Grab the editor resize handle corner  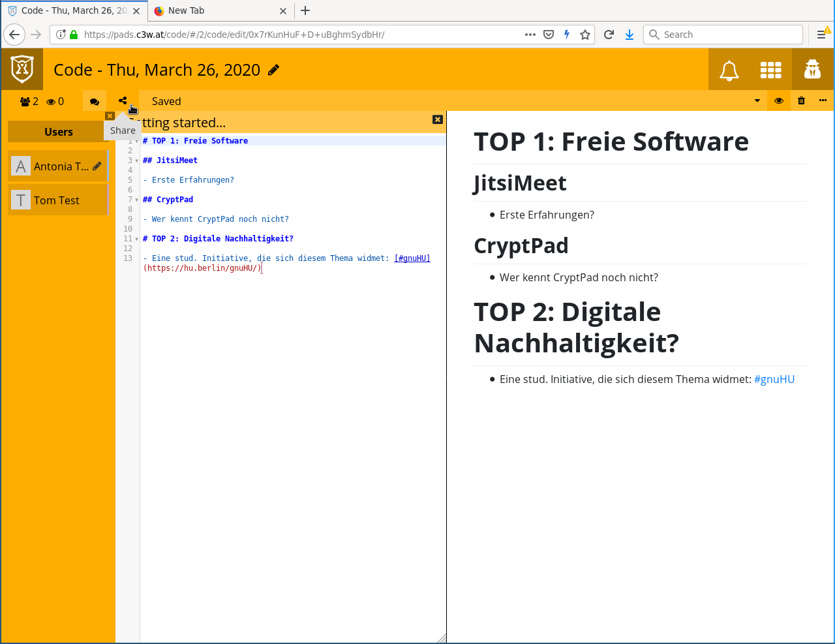[x=442, y=639]
